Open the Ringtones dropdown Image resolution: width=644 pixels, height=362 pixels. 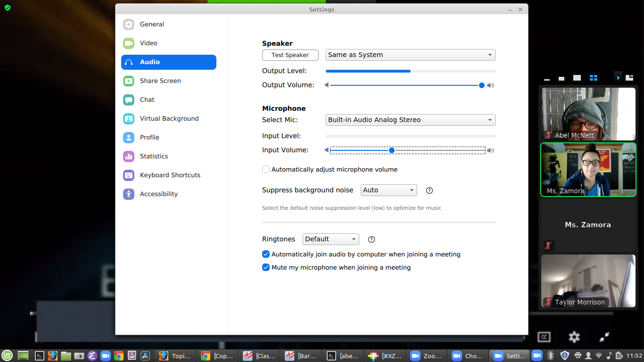330,239
